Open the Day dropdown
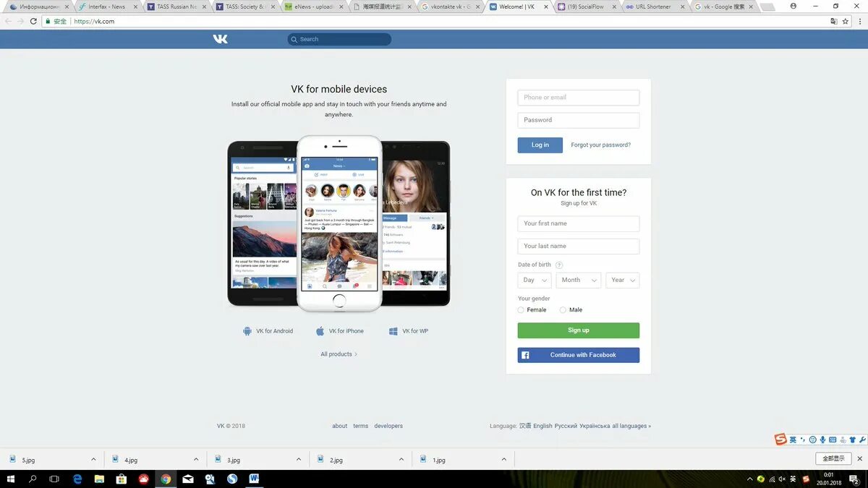868x488 pixels. click(x=535, y=280)
